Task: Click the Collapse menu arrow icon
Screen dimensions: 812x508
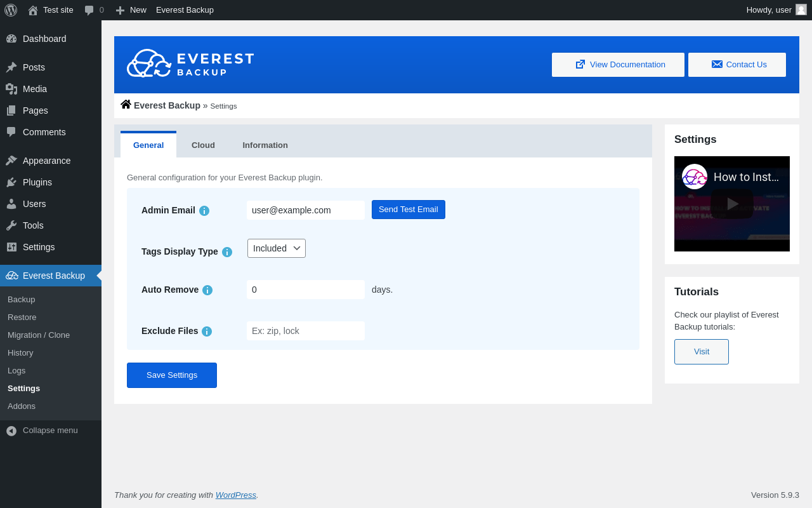Action: pyautogui.click(x=11, y=431)
